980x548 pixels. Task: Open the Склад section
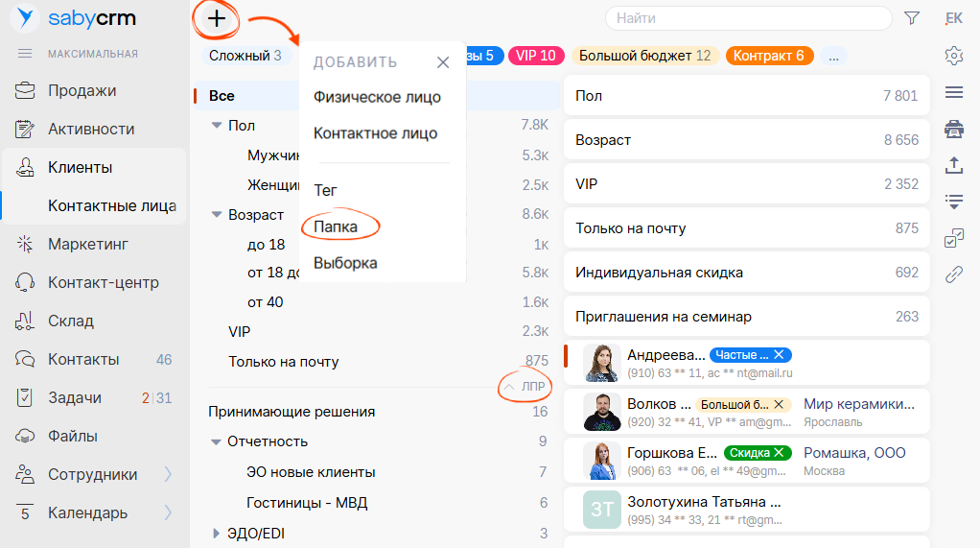tap(71, 322)
